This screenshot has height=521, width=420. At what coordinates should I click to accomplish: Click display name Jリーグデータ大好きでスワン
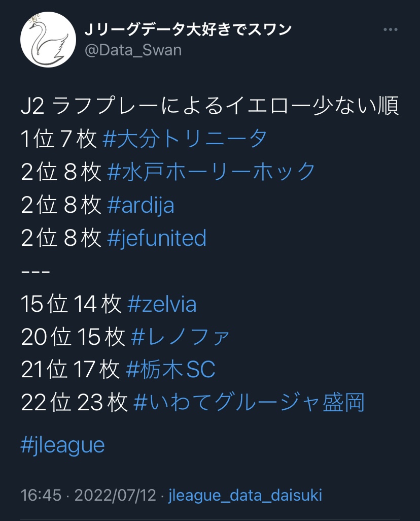point(188,30)
